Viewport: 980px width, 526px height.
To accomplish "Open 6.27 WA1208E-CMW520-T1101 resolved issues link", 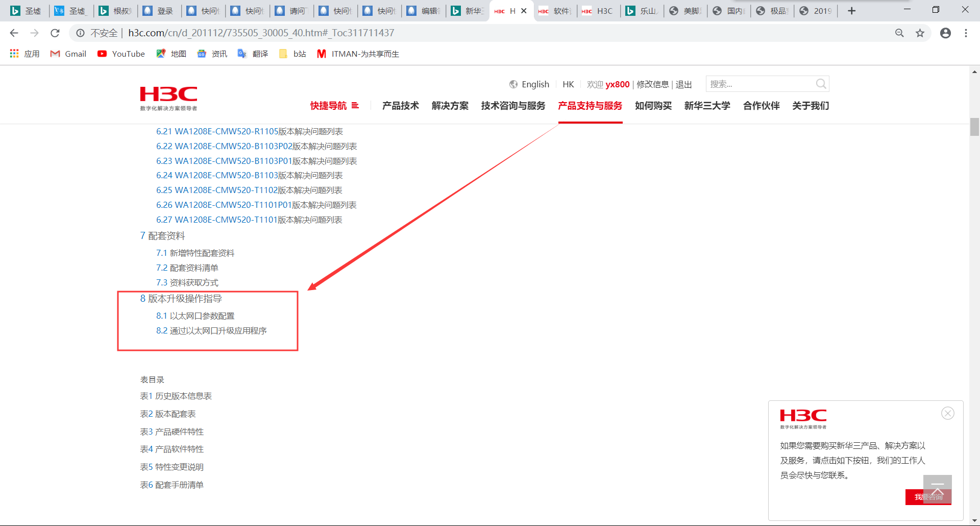I will (249, 220).
